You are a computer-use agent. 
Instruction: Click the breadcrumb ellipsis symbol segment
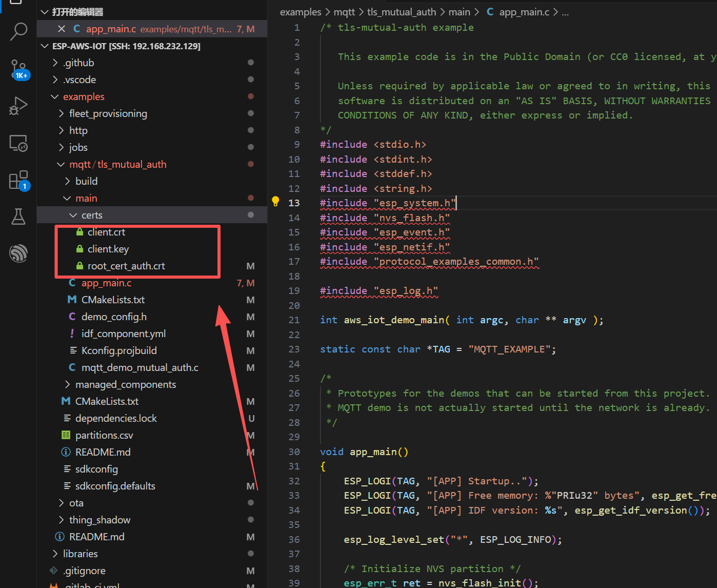565,12
